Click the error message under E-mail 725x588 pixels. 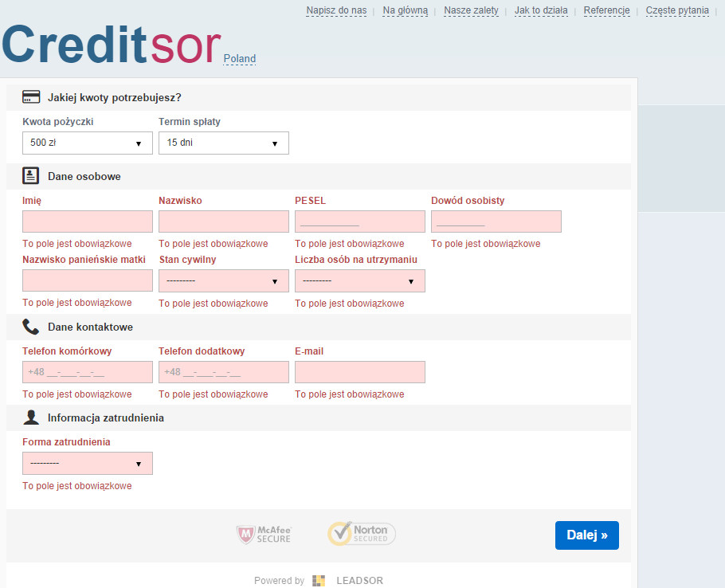[350, 394]
